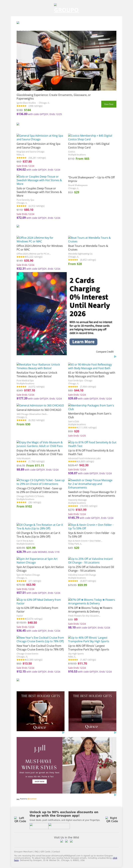Click AdChoices icon under the left Quince ad
Screen dimensions: 133x868
coord(63,732)
